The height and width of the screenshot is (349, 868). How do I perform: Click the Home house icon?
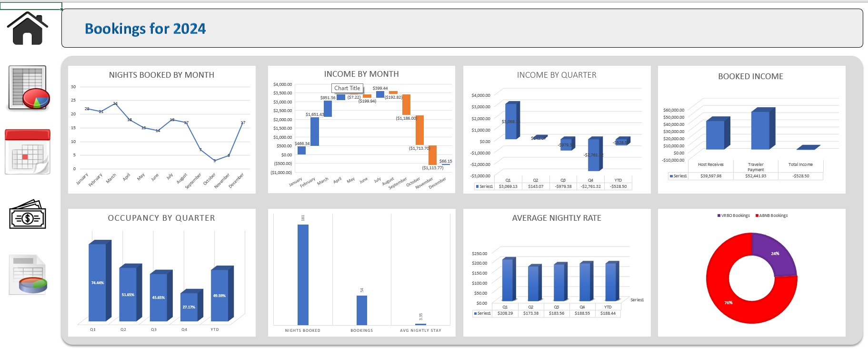[x=28, y=29]
